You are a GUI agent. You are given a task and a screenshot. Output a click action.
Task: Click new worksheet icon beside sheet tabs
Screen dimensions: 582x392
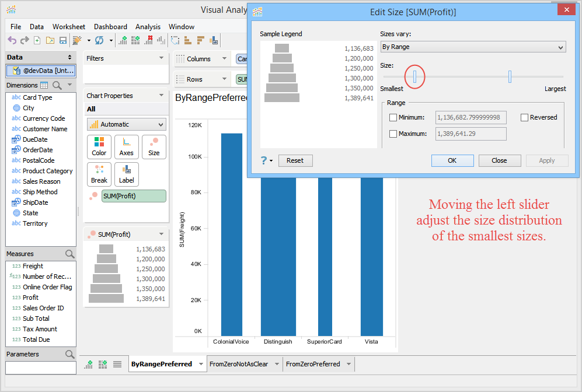[x=88, y=364]
